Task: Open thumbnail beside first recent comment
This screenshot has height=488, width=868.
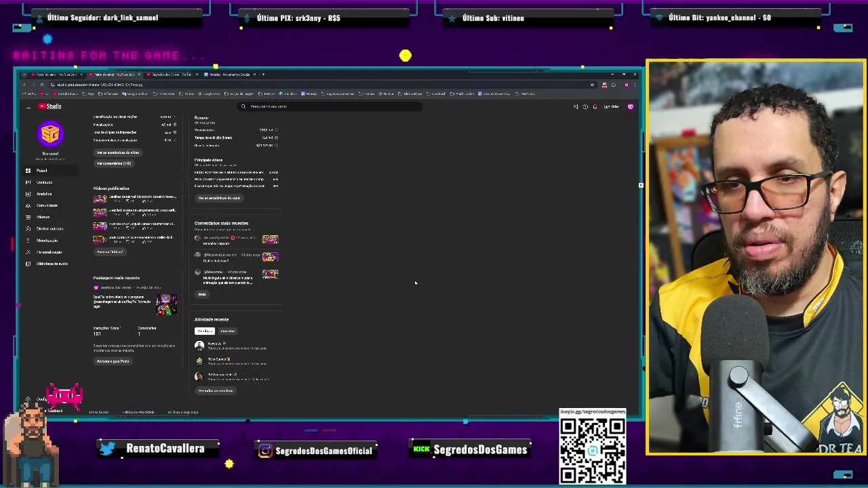Action: click(x=270, y=240)
